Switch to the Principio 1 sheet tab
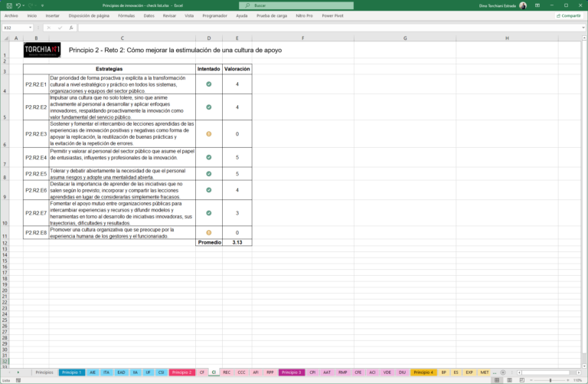Viewport: 588px width, 384px height. click(72, 373)
